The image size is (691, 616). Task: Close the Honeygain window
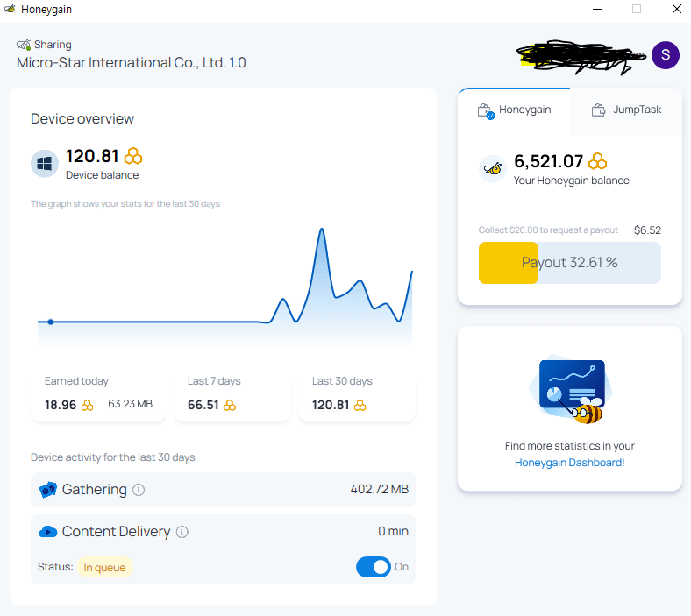[x=677, y=9]
